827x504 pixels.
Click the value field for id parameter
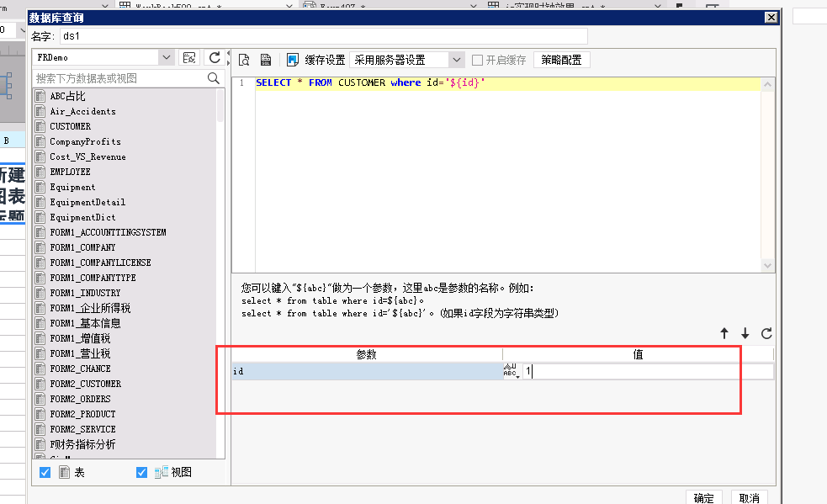click(648, 371)
